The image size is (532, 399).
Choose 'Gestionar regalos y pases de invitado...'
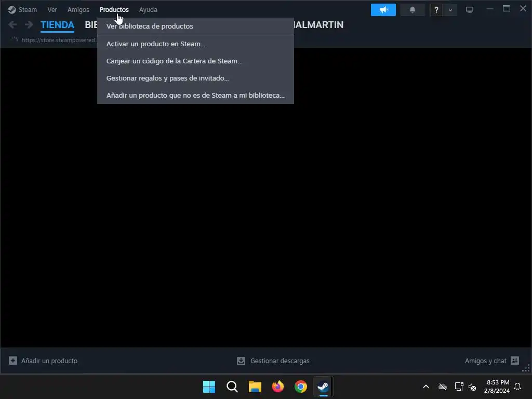click(195, 78)
